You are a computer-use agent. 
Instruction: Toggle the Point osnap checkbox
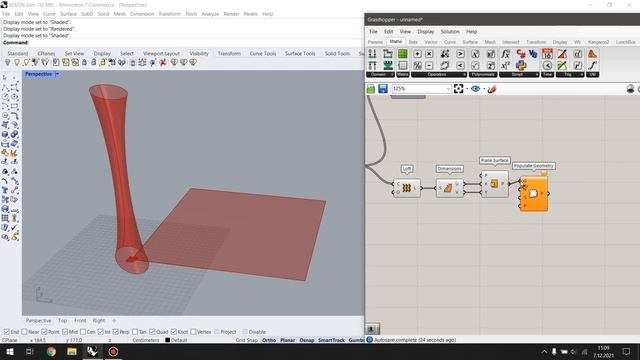[x=44, y=332]
